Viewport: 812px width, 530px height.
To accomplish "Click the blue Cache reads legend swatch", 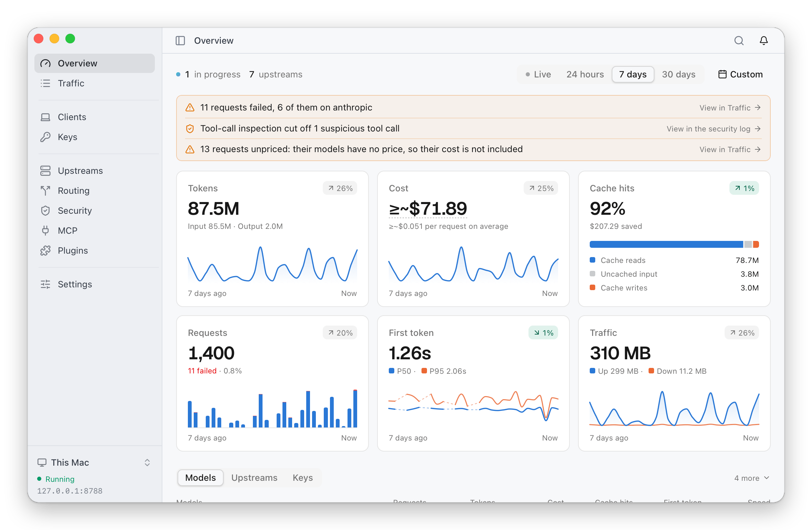I will 592,260.
